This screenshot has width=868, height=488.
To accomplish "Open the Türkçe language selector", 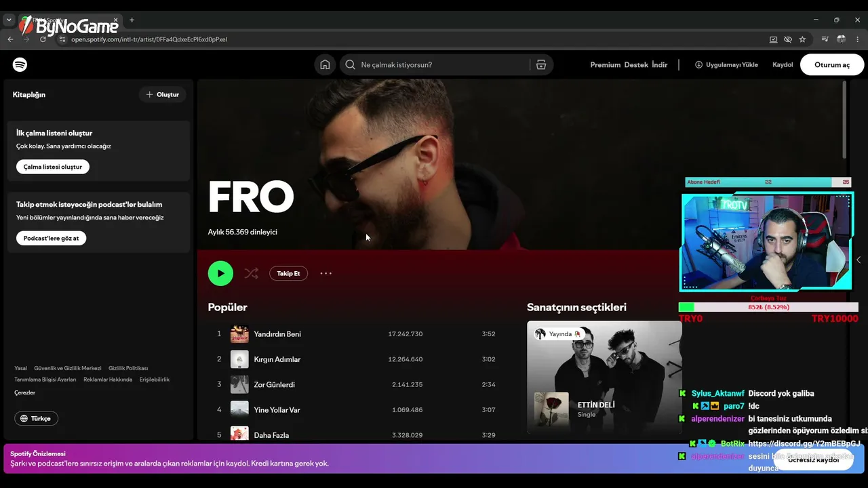I will 36,418.
